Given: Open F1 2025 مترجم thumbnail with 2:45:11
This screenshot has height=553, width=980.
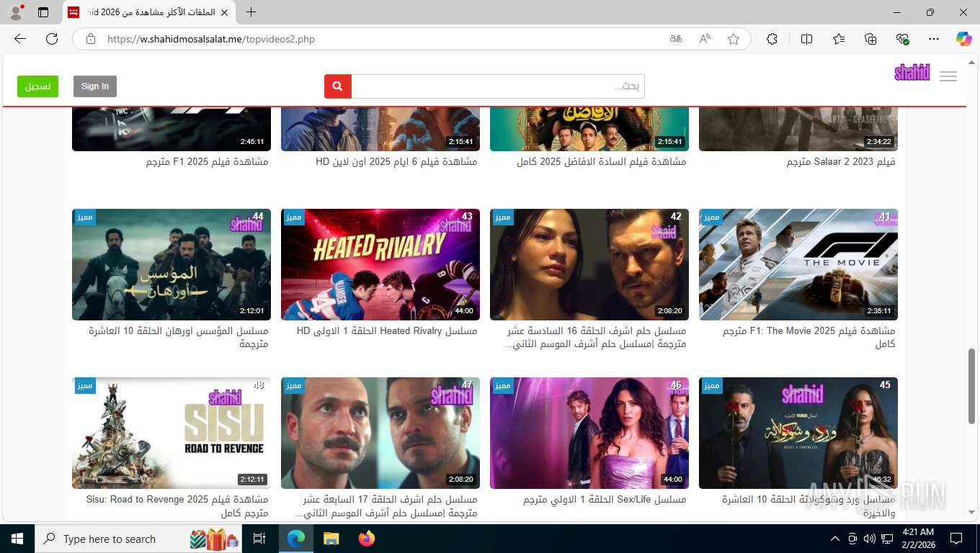Looking at the screenshot, I should tap(171, 130).
